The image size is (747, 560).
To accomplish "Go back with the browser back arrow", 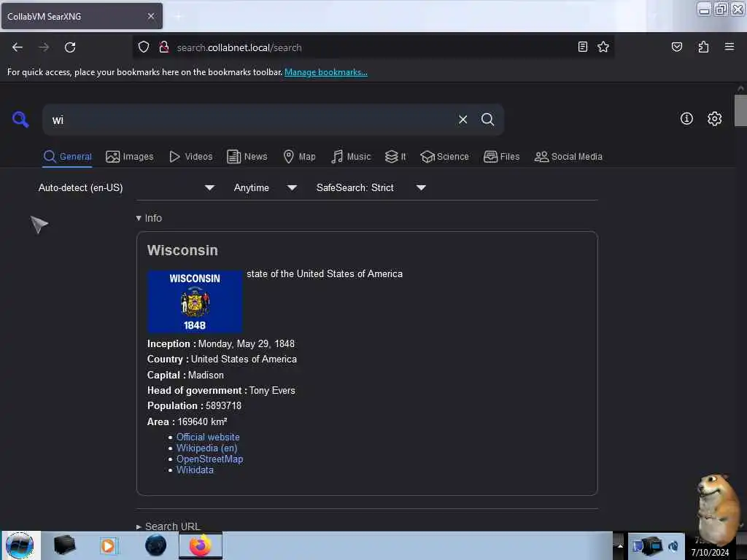I will (x=18, y=47).
